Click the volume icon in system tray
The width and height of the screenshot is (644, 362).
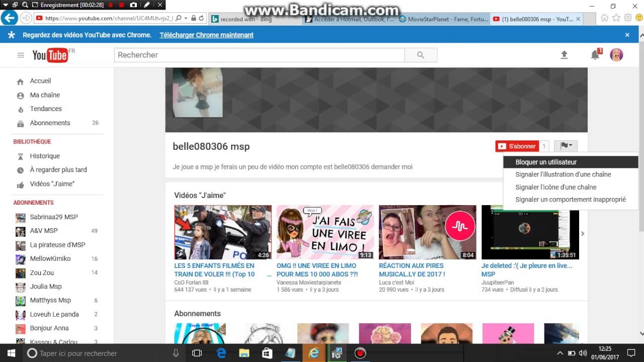point(583,353)
